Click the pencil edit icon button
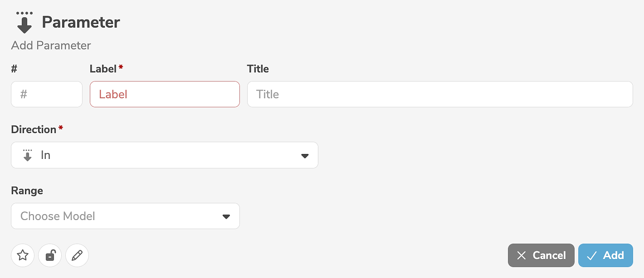The height and width of the screenshot is (278, 644). pyautogui.click(x=77, y=255)
